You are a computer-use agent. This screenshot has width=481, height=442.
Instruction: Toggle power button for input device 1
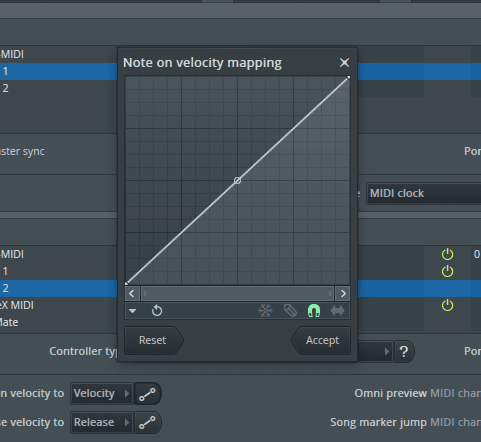(447, 271)
